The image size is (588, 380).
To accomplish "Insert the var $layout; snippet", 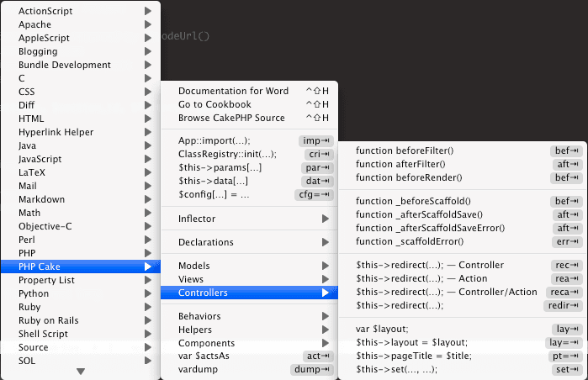I will click(463, 330).
